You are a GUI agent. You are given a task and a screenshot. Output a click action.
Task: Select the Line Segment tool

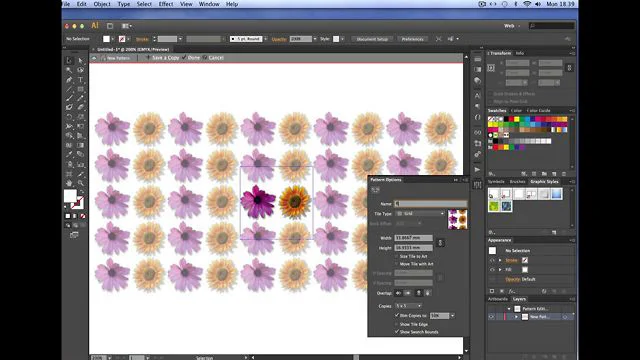(69, 89)
